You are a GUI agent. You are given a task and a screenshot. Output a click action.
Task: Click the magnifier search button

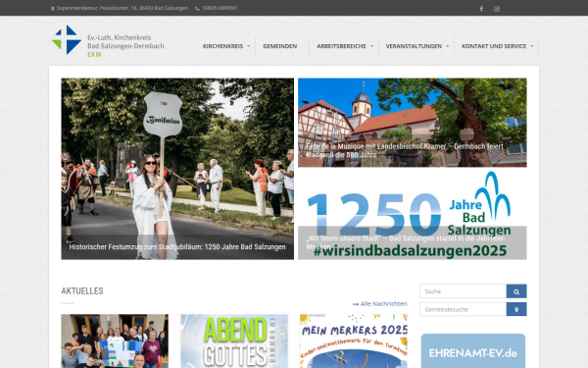tap(516, 291)
